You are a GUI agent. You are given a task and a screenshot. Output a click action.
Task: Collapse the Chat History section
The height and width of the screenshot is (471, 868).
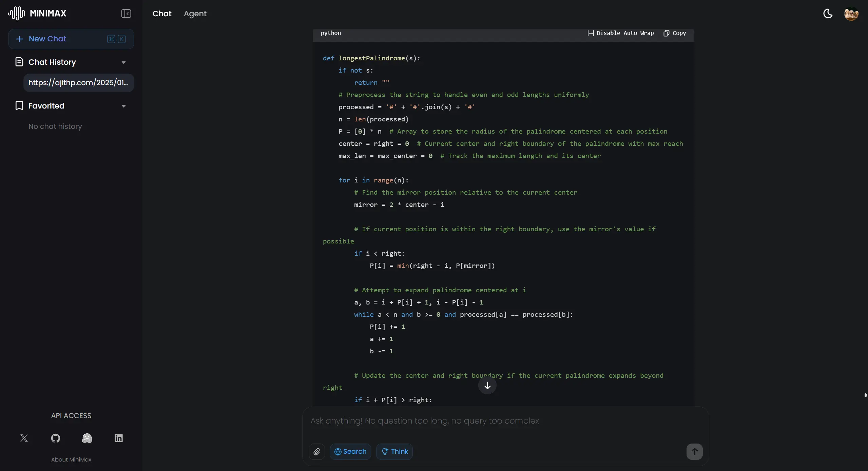tap(123, 62)
